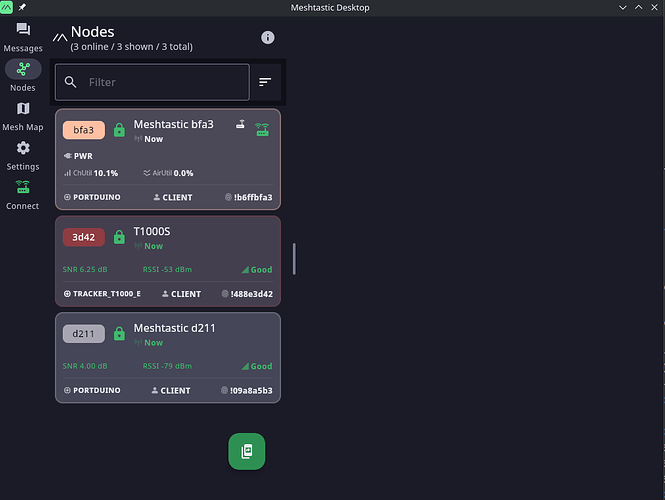Open the sort and filter options
The width and height of the screenshot is (665, 500).
(265, 82)
